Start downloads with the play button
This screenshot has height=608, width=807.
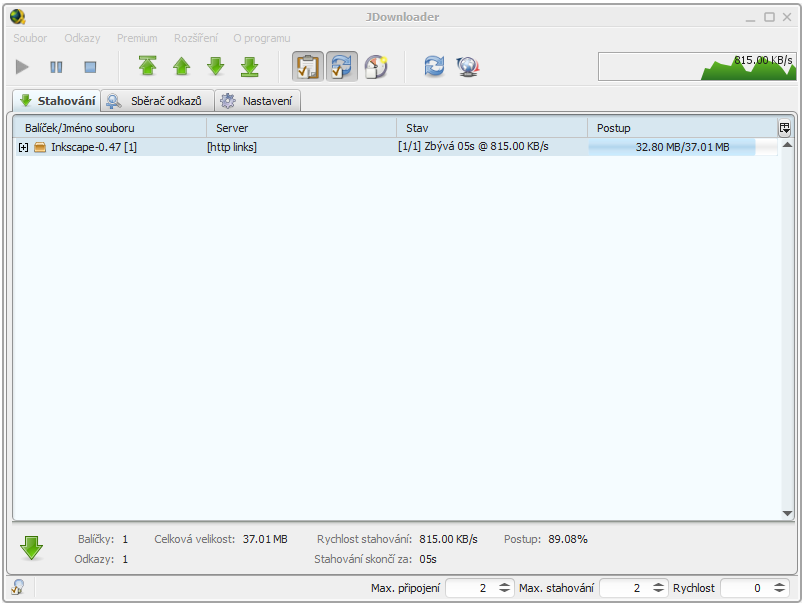click(x=22, y=67)
